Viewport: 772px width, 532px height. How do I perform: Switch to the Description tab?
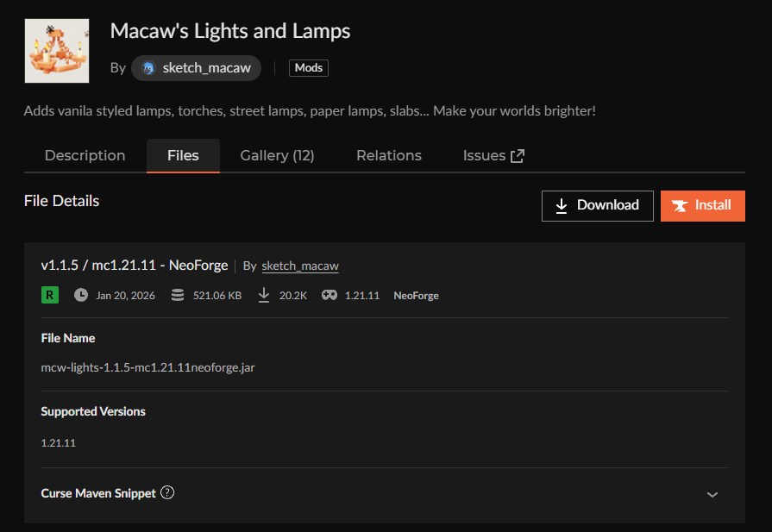pyautogui.click(x=85, y=155)
